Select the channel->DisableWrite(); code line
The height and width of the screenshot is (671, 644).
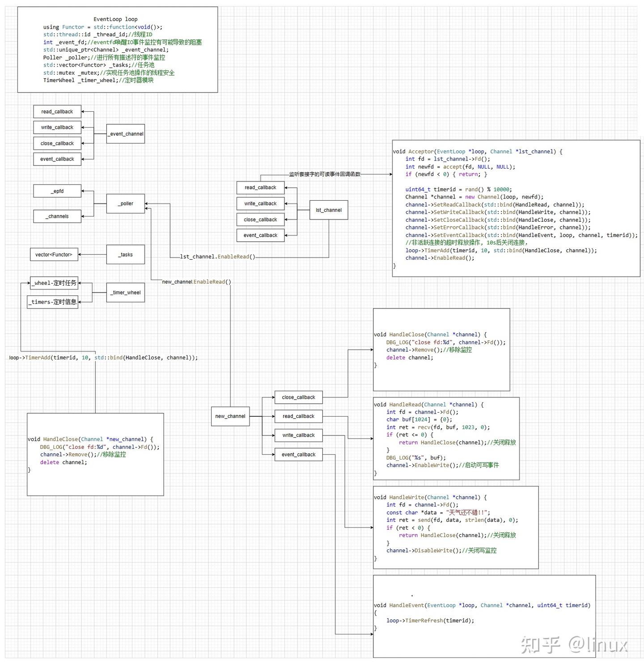point(441,550)
